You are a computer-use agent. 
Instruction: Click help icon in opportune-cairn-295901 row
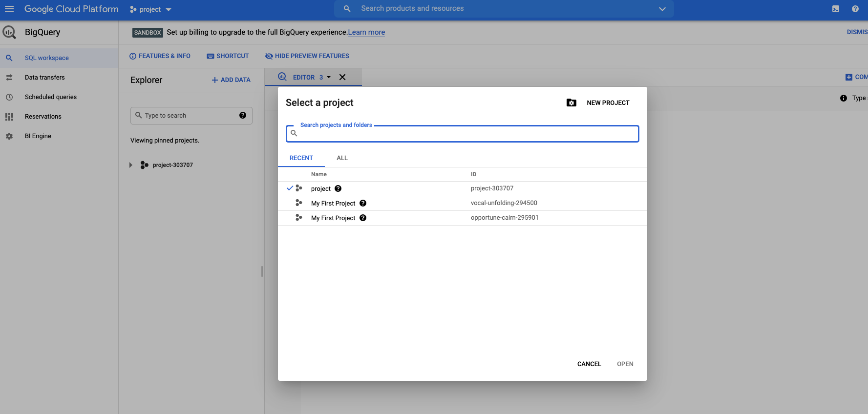click(x=363, y=218)
